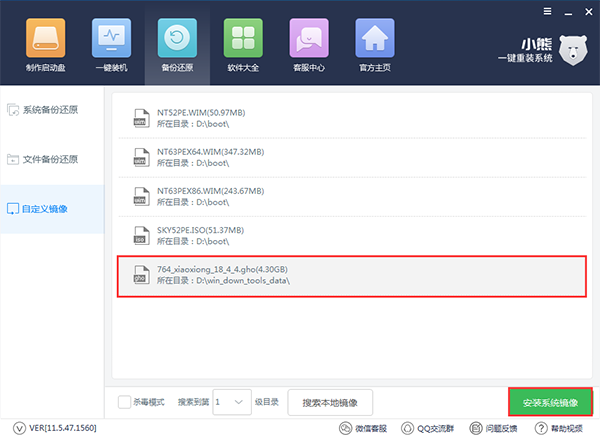Select 764_xiaoxiong_18_4_4.gho(4.30GB) file name
Image resolution: width=600 pixels, height=438 pixels.
(222, 269)
